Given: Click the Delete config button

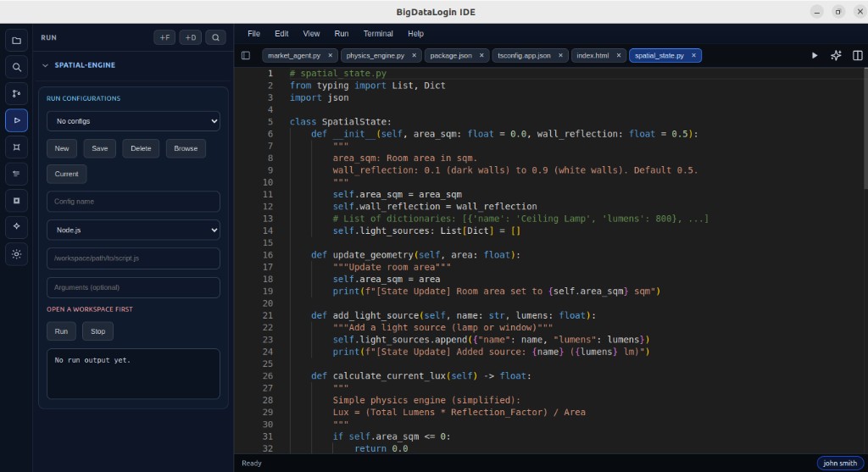Looking at the screenshot, I should click(x=141, y=148).
